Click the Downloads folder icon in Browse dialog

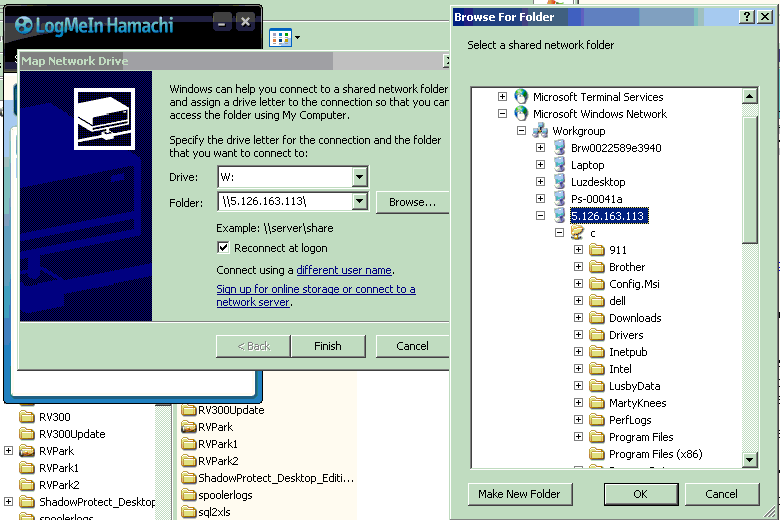coord(596,317)
